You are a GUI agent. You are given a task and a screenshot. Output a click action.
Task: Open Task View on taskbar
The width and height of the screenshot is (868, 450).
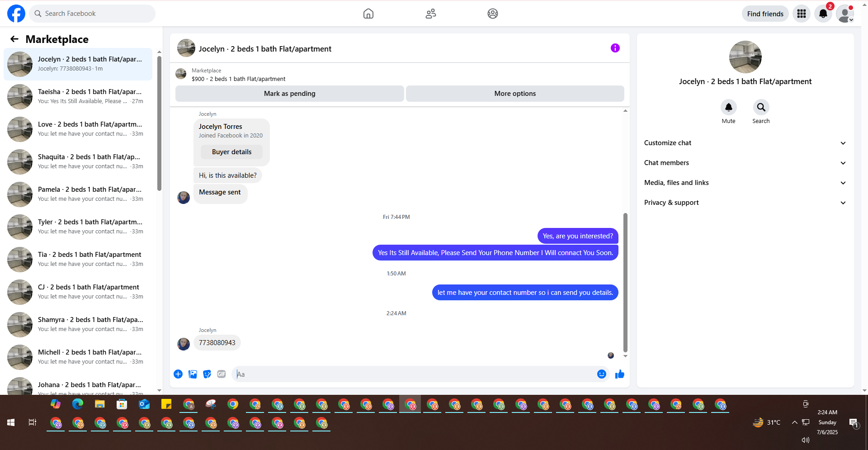pyautogui.click(x=33, y=422)
